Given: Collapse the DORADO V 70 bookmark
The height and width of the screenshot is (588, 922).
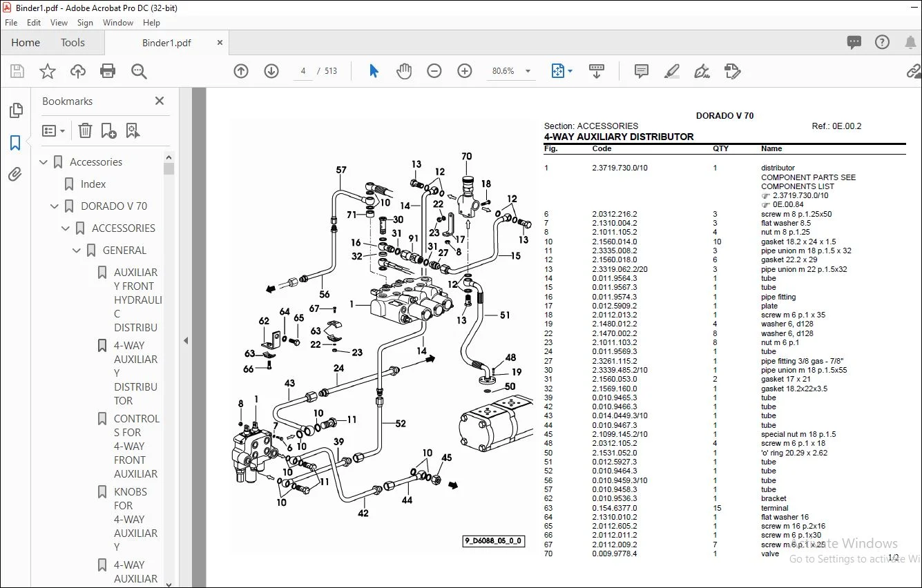Looking at the screenshot, I should pyautogui.click(x=55, y=206).
